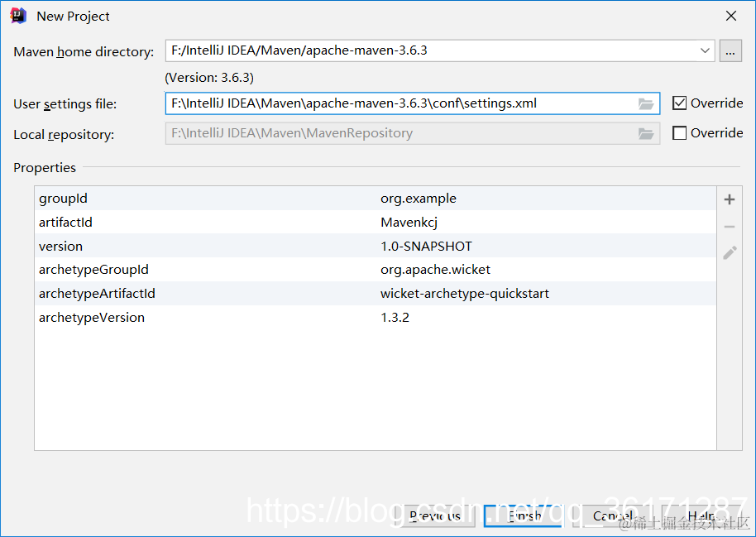Click the remove property minus icon
Image resolution: width=756 pixels, height=537 pixels.
click(x=729, y=227)
